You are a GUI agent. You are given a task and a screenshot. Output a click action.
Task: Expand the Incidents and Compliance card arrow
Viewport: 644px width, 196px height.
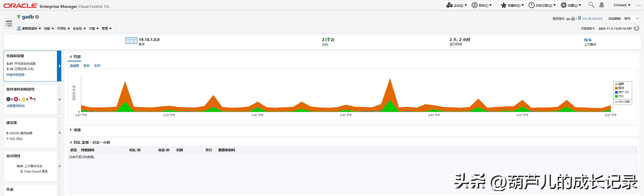click(60, 99)
